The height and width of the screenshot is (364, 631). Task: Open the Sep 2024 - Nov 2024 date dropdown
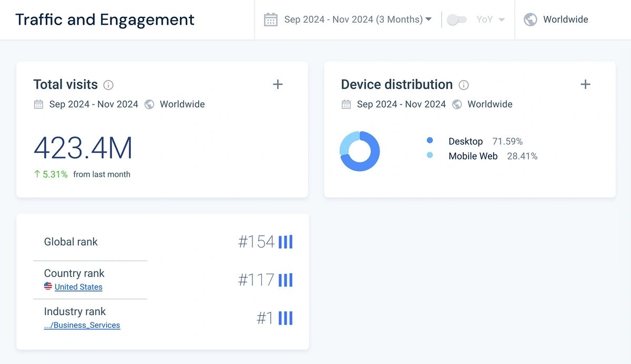pyautogui.click(x=353, y=19)
